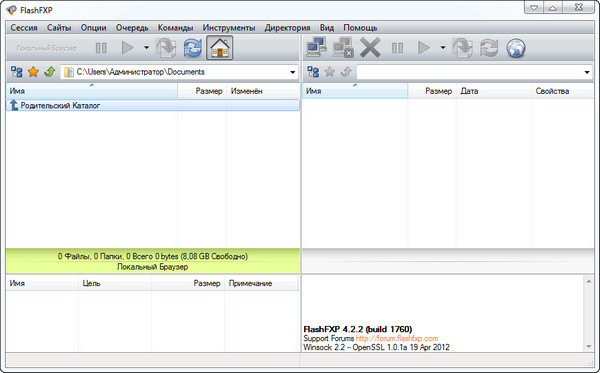This screenshot has width=600, height=373.
Task: Sort left pane by Имя column
Action: pyautogui.click(x=92, y=91)
